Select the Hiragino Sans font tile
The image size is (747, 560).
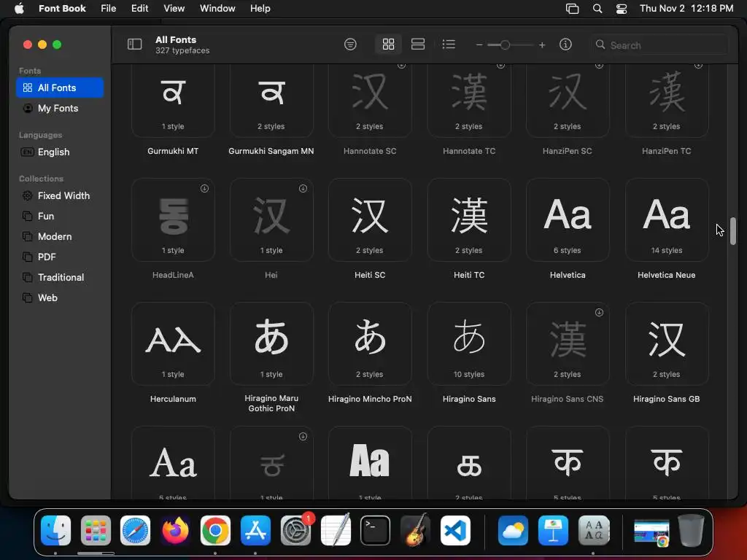pos(469,344)
